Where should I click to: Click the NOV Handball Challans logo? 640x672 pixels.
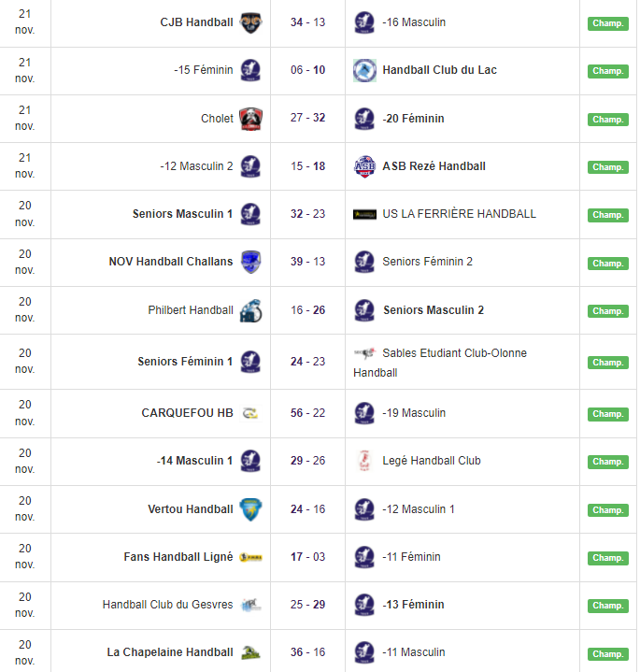[x=250, y=262]
